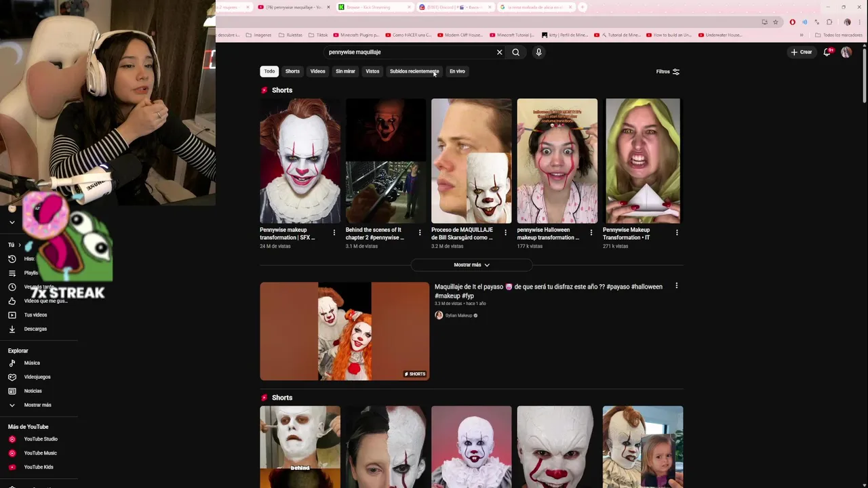Open the Filtros search filters
Viewport: 868px width, 488px height.
(x=668, y=71)
